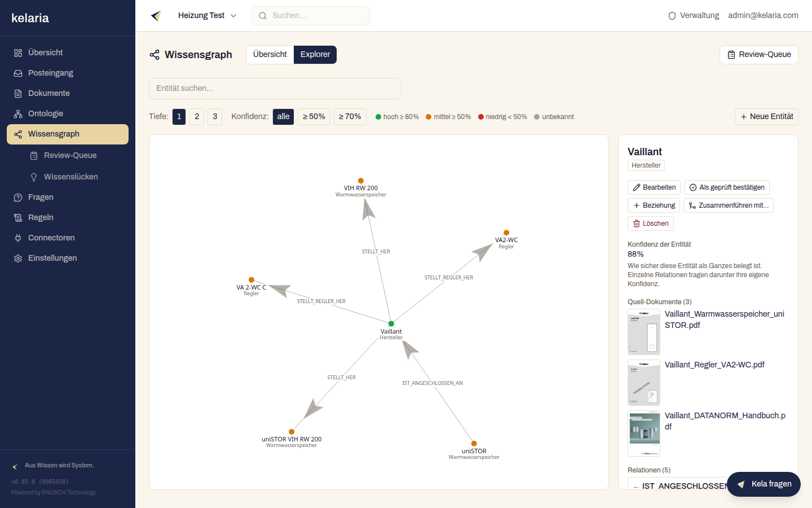Select the VIH RW 200 graph node
This screenshot has height=508, width=812.
(x=361, y=181)
